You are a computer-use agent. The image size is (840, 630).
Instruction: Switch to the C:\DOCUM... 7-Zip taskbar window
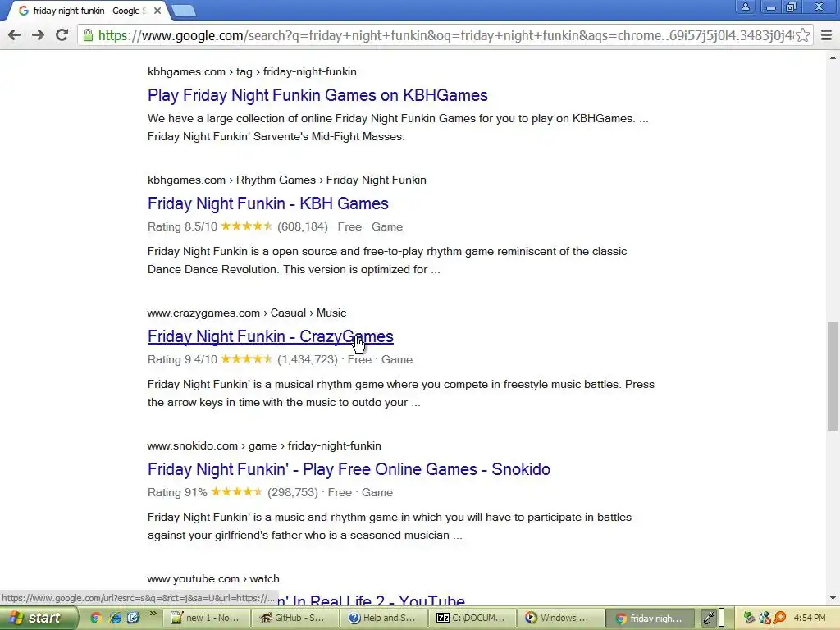click(473, 618)
